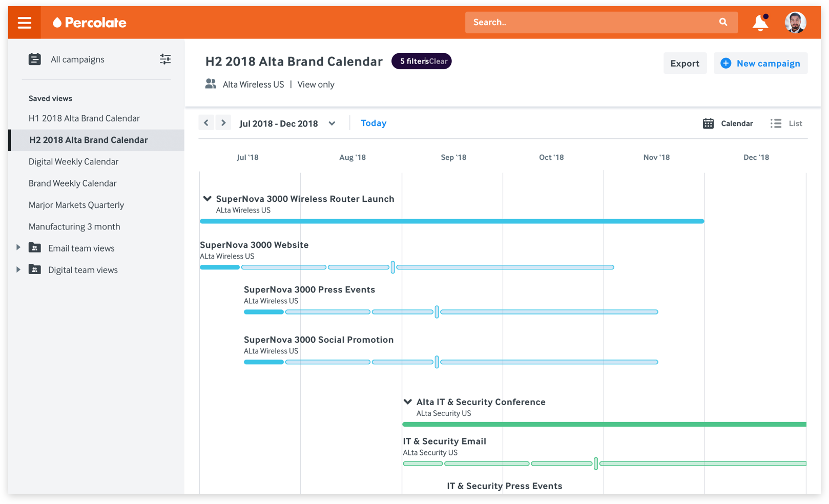
Task: Click the search magnifier icon
Action: coord(723,22)
